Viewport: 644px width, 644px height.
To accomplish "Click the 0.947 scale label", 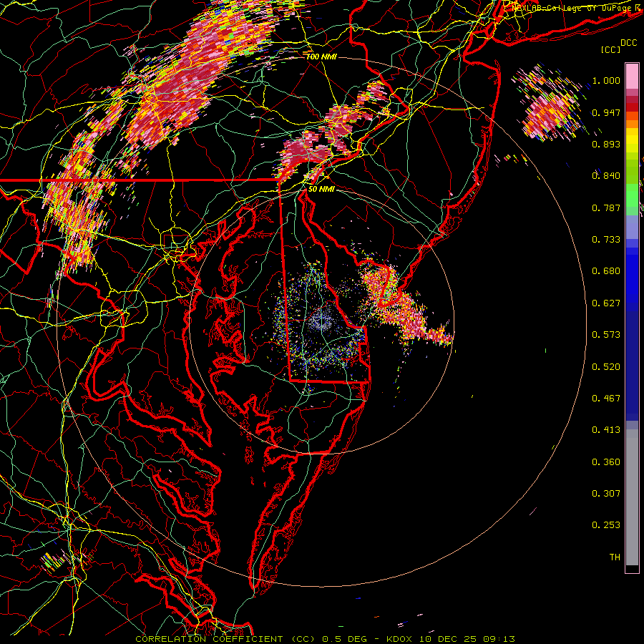I will point(606,112).
